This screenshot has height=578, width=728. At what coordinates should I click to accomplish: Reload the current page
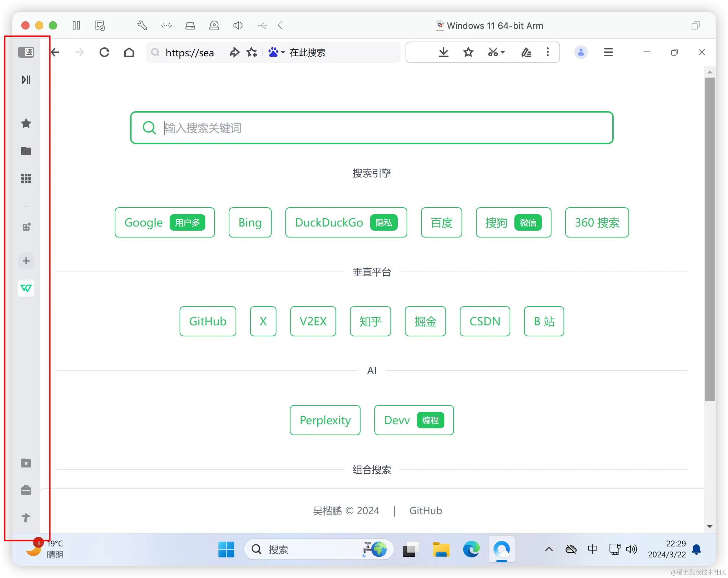point(104,52)
